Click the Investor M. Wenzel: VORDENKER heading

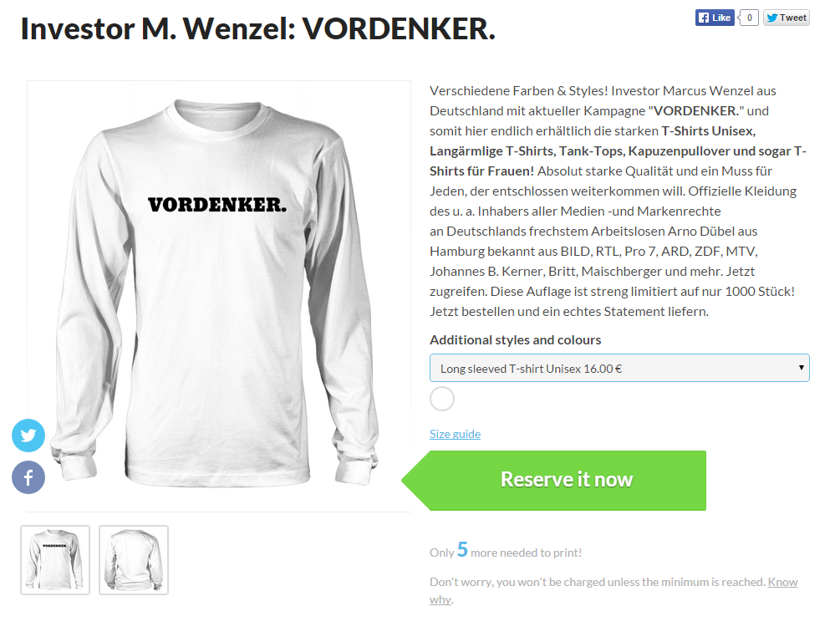[x=257, y=29]
